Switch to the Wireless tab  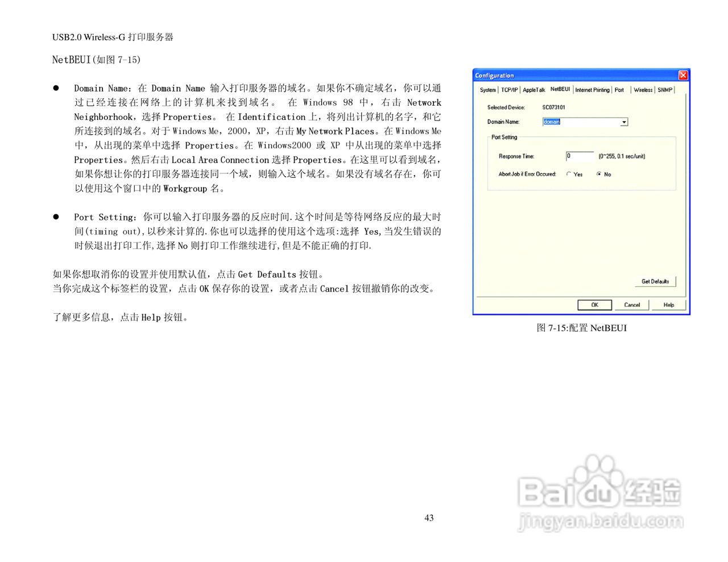[642, 89]
